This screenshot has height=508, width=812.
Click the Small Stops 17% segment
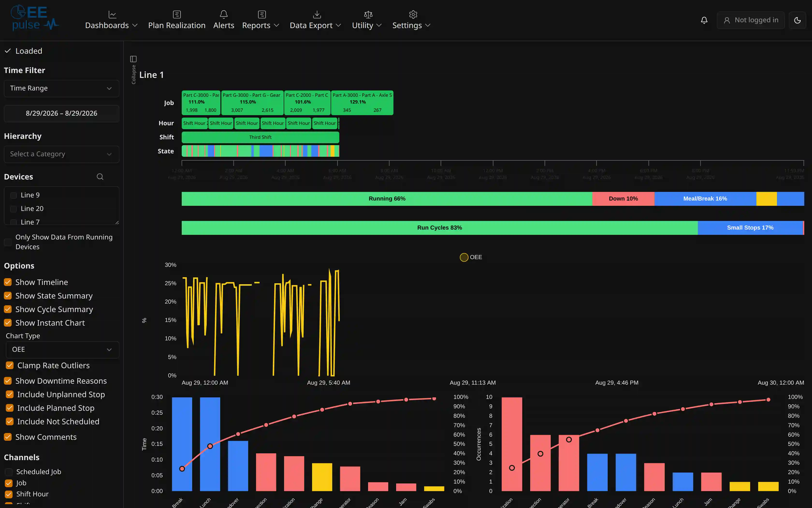(750, 228)
